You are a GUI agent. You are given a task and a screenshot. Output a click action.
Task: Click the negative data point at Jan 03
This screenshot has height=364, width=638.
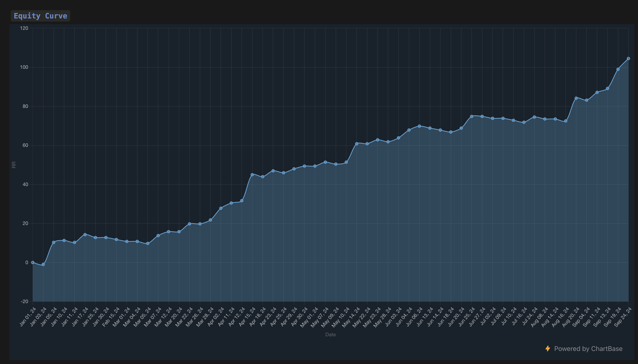pos(43,265)
